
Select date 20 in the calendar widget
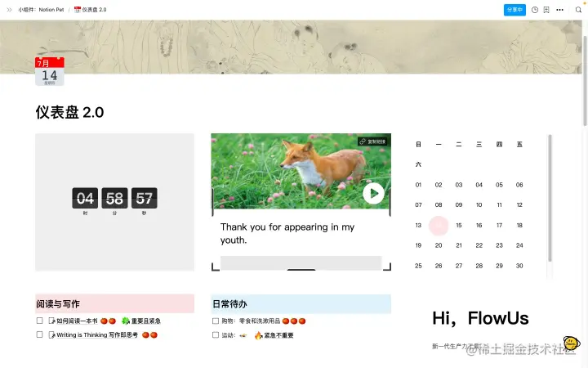439,245
